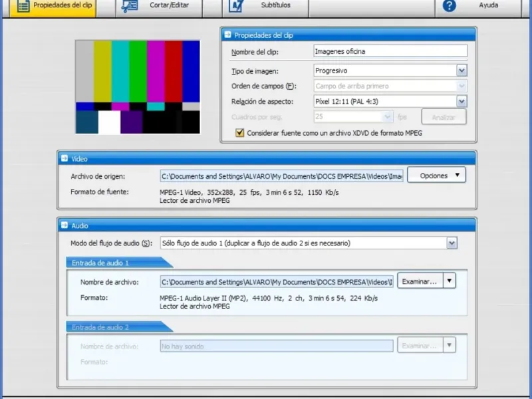This screenshot has height=399, width=532.
Task: Click the scissors film icon on Cortar/Editar
Action: click(130, 6)
